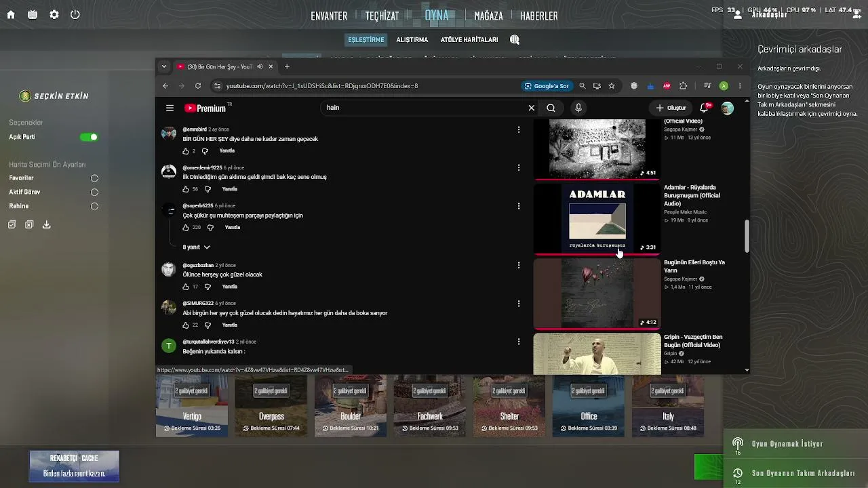Click the Workshop globe icon beside Atölye Haritaları
The height and width of the screenshot is (488, 868).
tap(515, 40)
